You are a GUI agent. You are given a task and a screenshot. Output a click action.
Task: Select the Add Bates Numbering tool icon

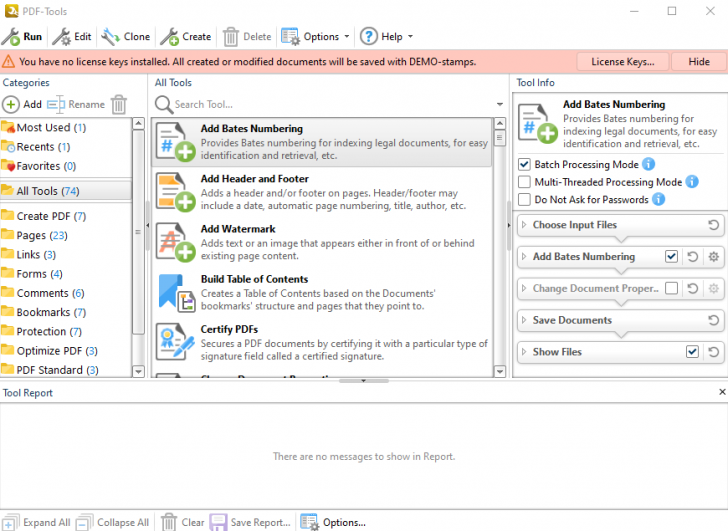175,142
